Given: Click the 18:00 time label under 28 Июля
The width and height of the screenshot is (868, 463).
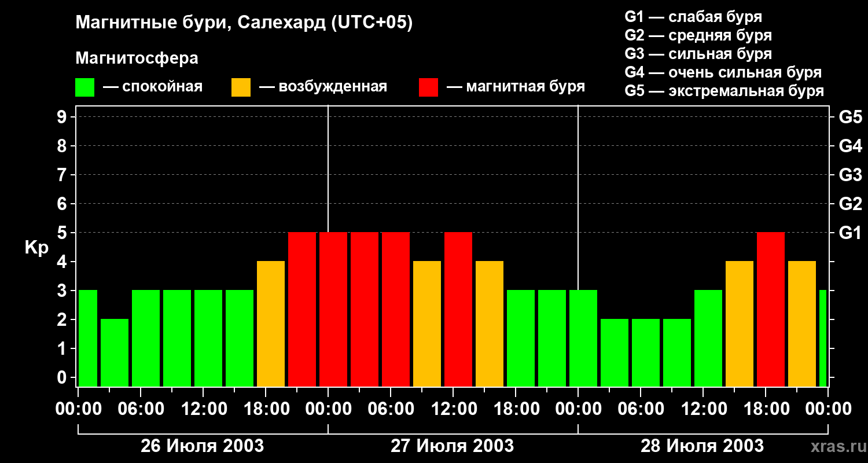Looking at the screenshot, I should (x=766, y=409).
